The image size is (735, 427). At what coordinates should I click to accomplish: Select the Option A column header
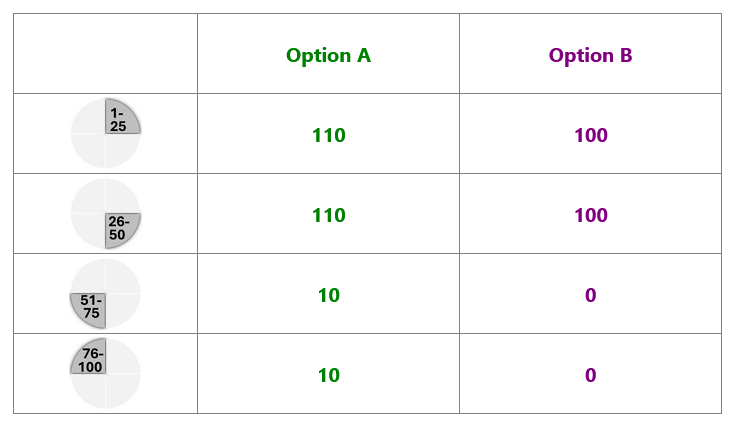tap(328, 55)
